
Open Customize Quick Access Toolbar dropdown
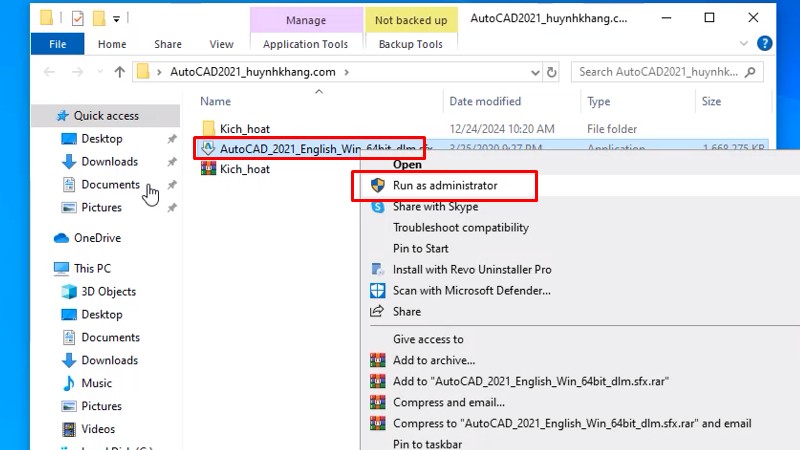[118, 18]
